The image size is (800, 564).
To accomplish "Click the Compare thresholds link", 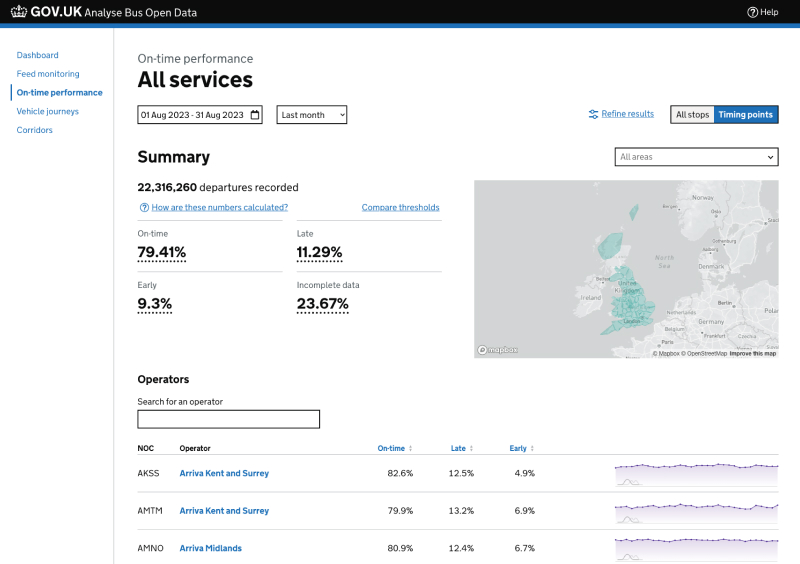I will [x=401, y=207].
